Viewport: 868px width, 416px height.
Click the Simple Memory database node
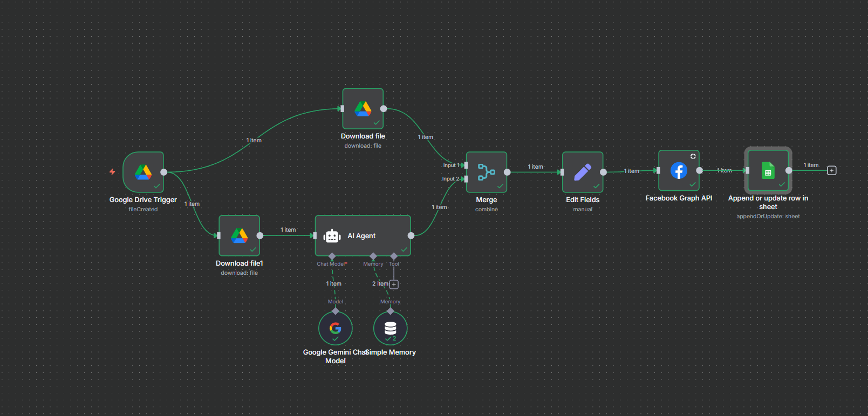pos(390,328)
